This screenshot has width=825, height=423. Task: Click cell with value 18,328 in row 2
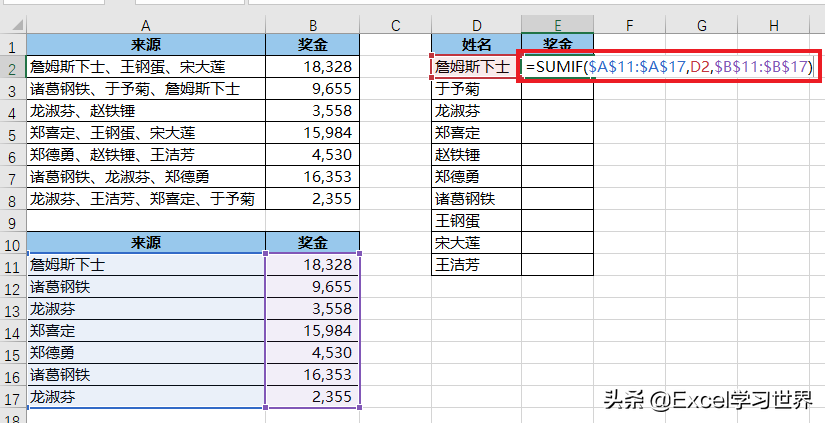[x=313, y=67]
